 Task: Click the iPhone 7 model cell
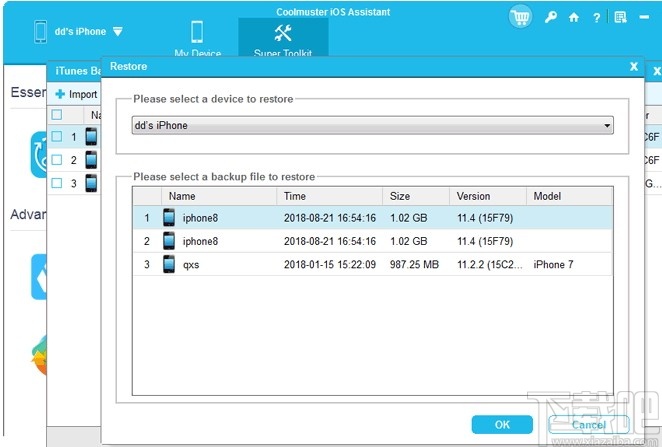point(553,265)
